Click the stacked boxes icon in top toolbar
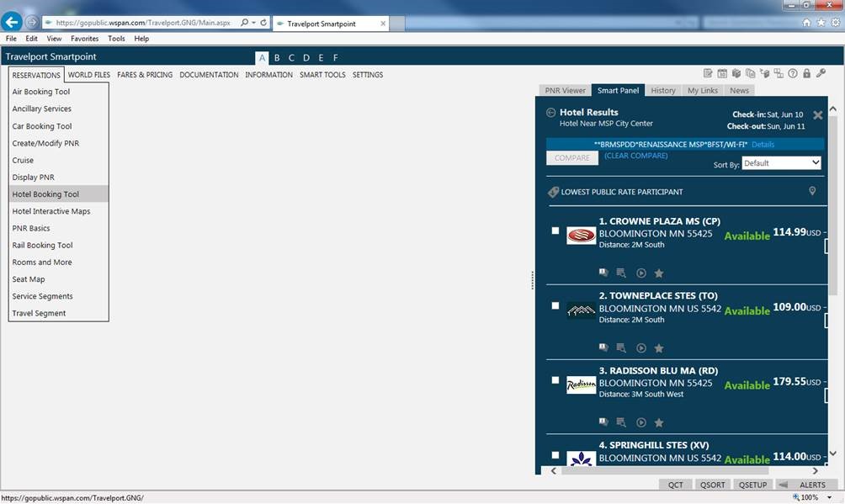 (x=736, y=73)
